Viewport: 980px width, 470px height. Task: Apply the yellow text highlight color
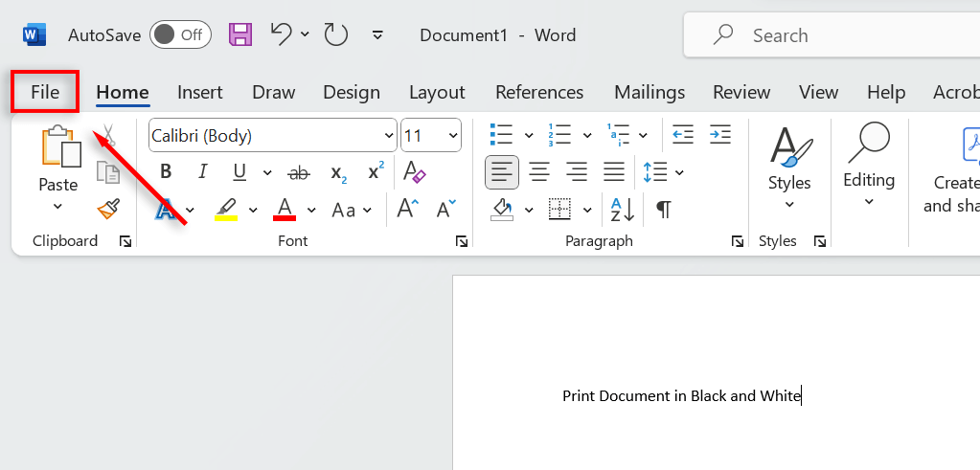pos(225,209)
